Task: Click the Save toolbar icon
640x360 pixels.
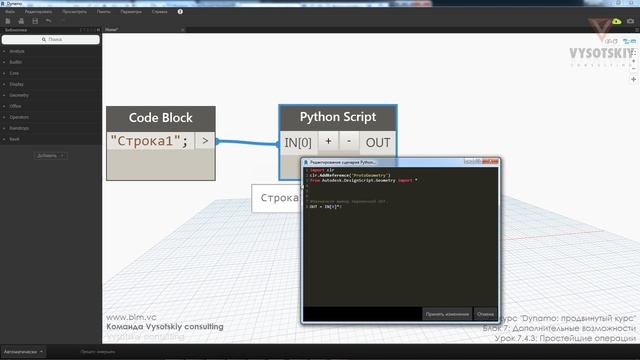Action: pos(35,21)
